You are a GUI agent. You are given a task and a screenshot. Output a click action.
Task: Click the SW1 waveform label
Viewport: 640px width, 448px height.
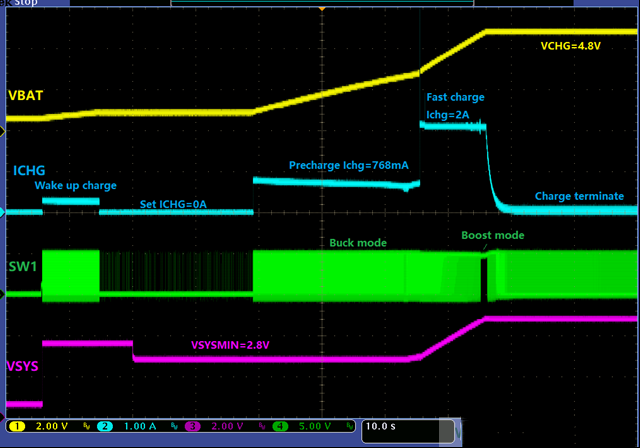point(23,266)
